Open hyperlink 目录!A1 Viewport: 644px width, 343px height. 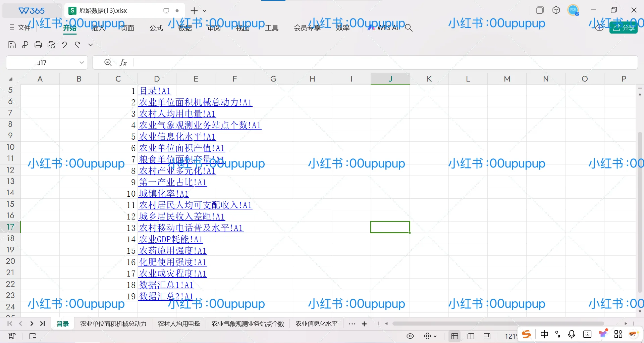pyautogui.click(x=155, y=91)
